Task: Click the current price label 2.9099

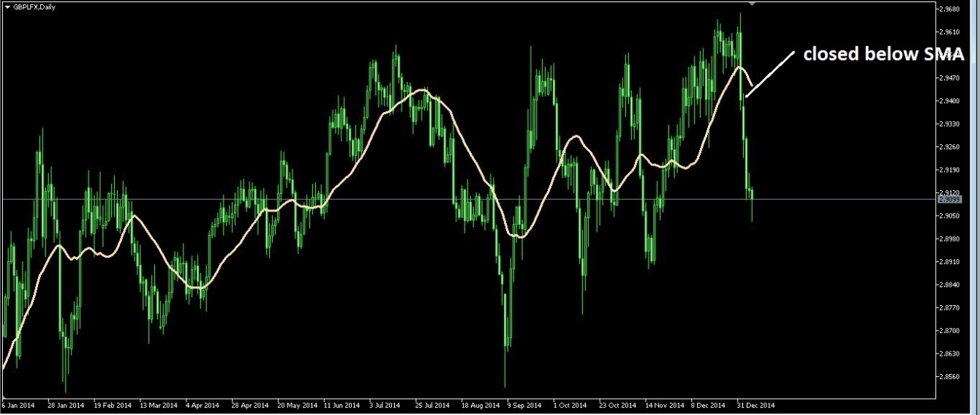Action: click(x=949, y=199)
